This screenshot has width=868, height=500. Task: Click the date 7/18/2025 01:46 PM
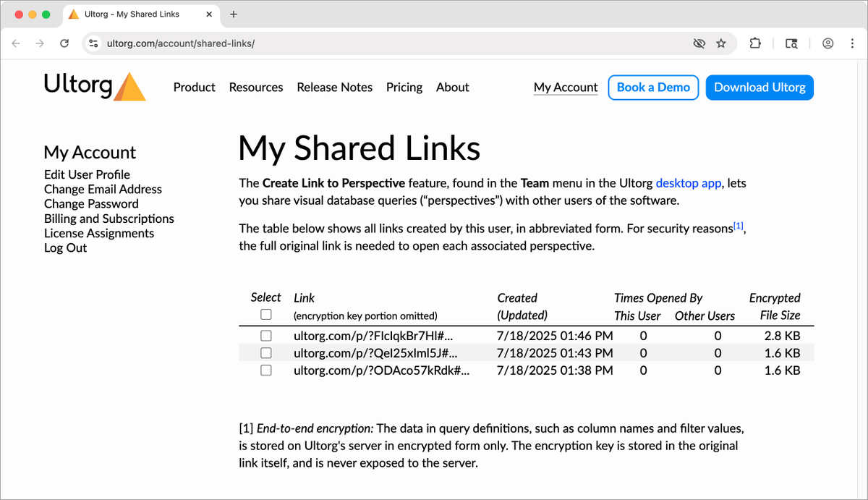pos(555,336)
